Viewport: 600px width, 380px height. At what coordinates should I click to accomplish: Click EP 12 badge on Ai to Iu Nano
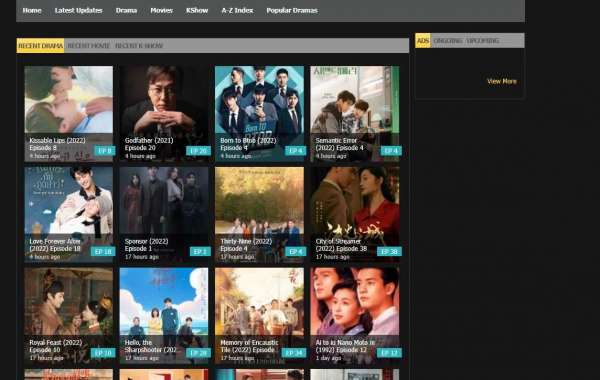tap(389, 353)
